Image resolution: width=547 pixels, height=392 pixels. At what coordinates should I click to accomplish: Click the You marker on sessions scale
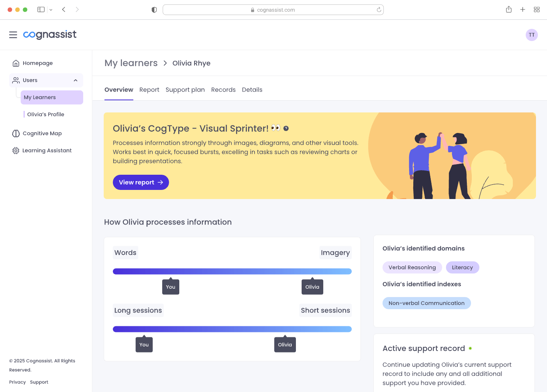point(144,345)
